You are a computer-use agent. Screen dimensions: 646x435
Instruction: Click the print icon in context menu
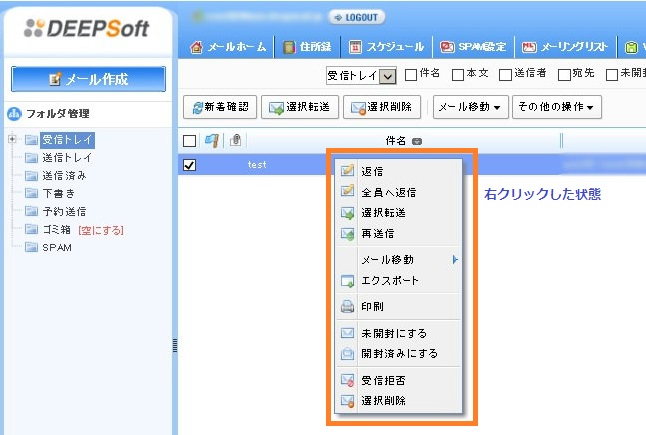pos(347,307)
